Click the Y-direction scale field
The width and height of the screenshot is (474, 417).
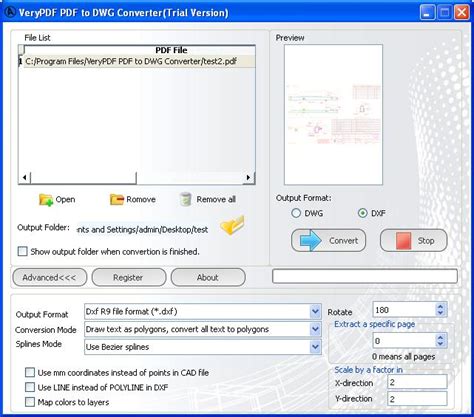tap(417, 399)
